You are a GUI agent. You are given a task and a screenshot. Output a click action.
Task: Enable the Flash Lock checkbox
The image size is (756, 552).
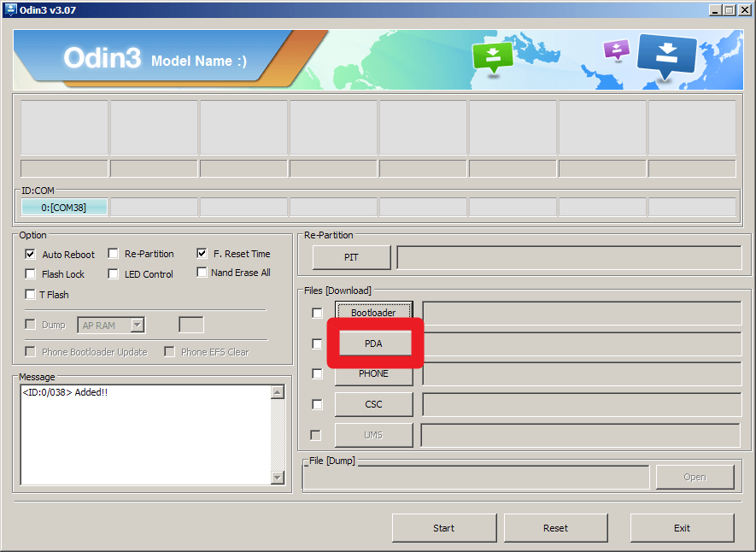click(x=30, y=273)
